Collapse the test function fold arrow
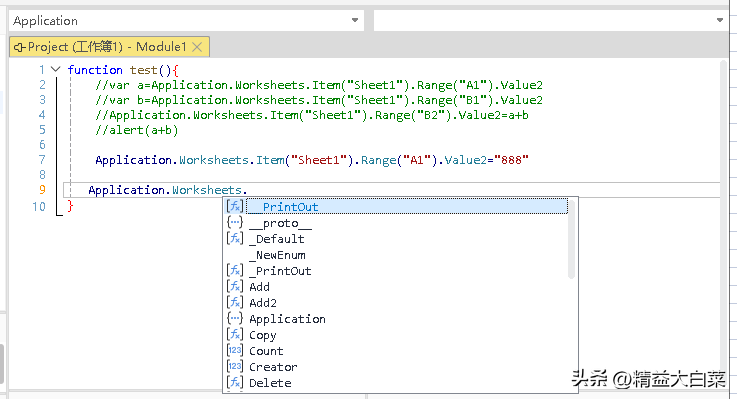The image size is (737, 399). (56, 70)
